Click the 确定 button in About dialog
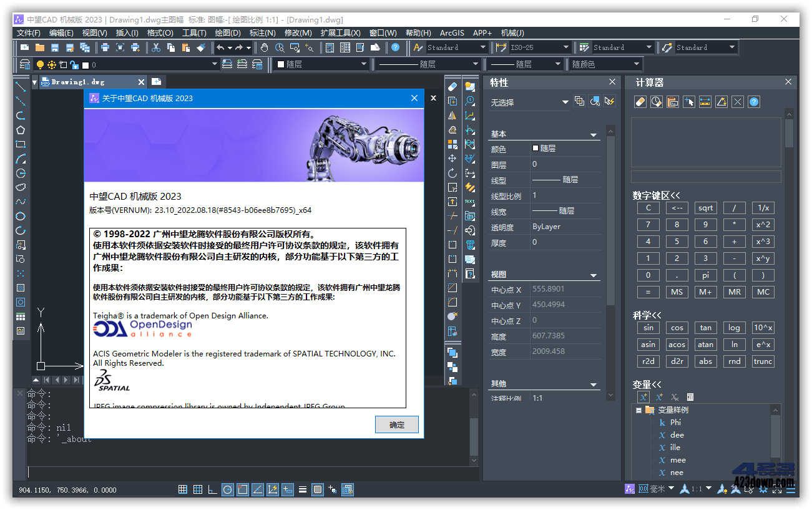812x510 pixels. coord(396,424)
